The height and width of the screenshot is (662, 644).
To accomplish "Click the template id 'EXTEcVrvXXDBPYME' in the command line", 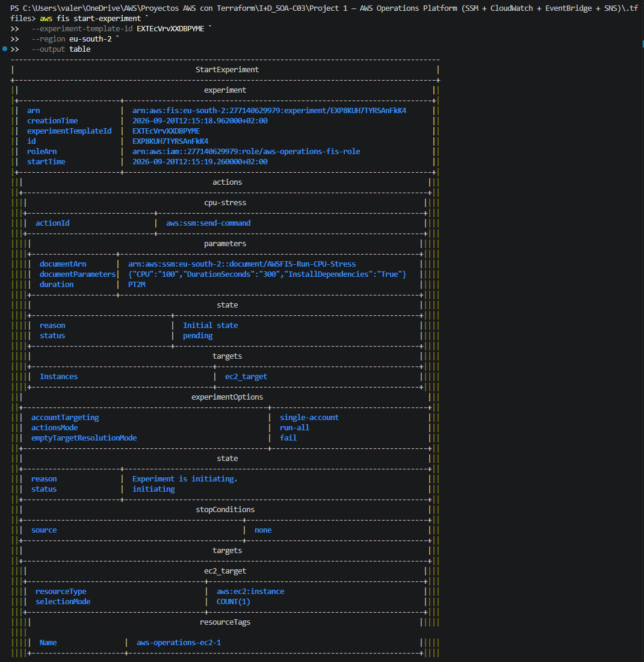I will coord(170,29).
